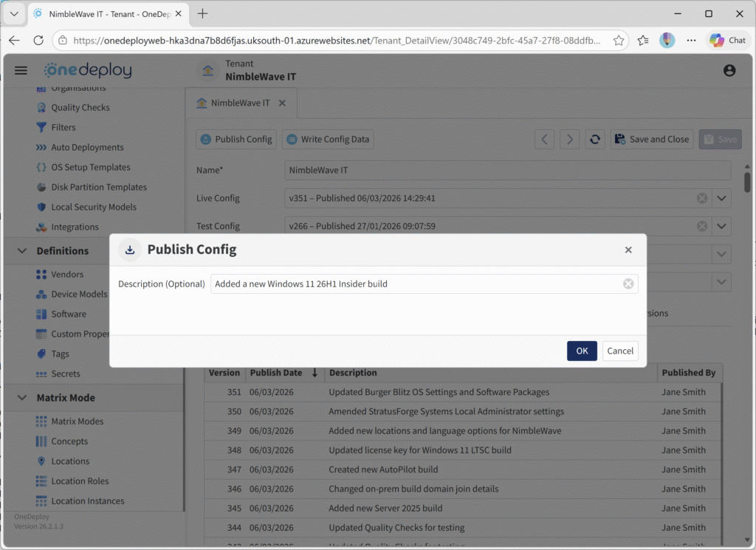Open browser Favorites list
The width and height of the screenshot is (756, 550).
coord(643,41)
